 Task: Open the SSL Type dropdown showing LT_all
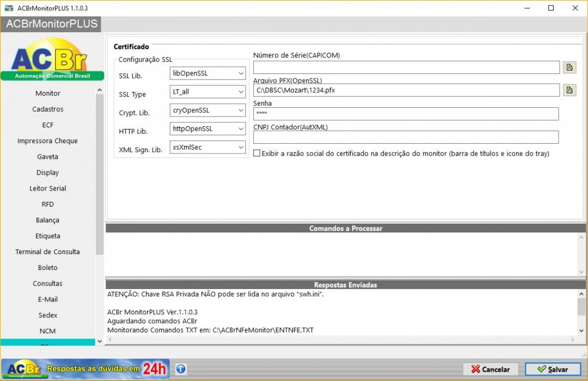(208, 91)
